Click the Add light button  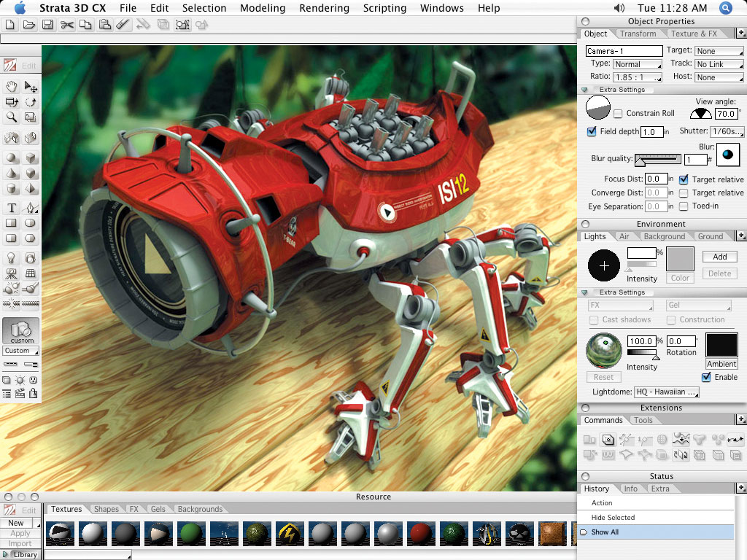[719, 257]
